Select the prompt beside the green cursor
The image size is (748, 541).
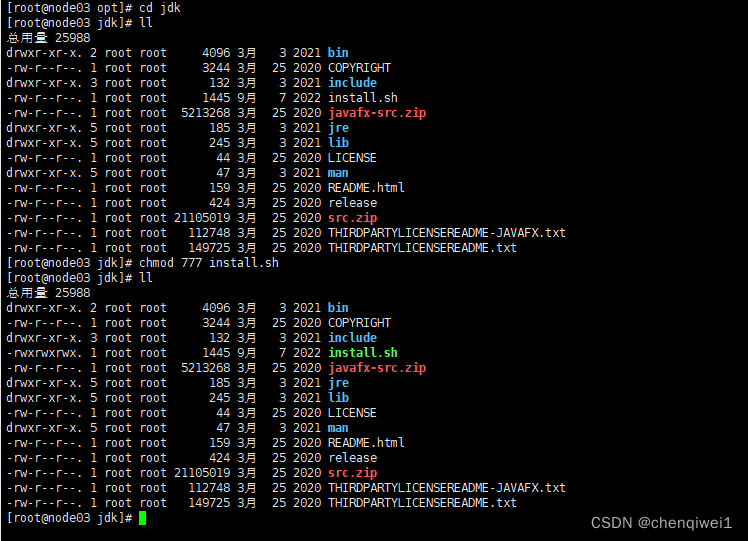(70, 518)
